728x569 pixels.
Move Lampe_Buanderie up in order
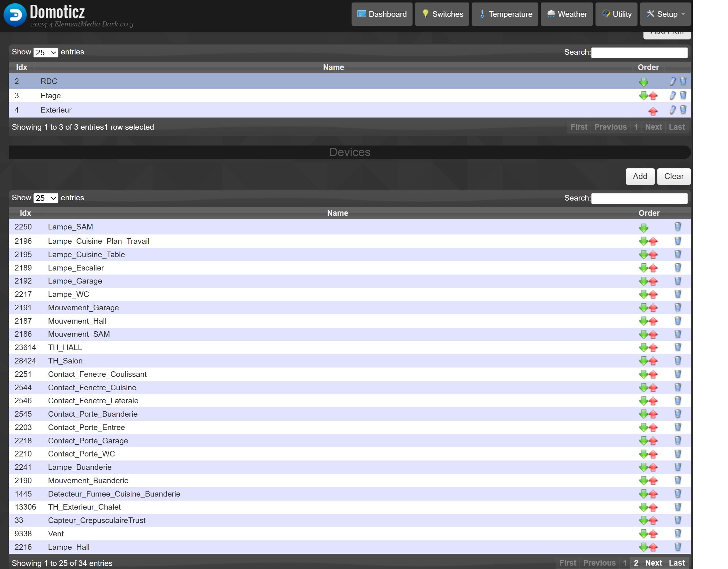click(x=653, y=468)
